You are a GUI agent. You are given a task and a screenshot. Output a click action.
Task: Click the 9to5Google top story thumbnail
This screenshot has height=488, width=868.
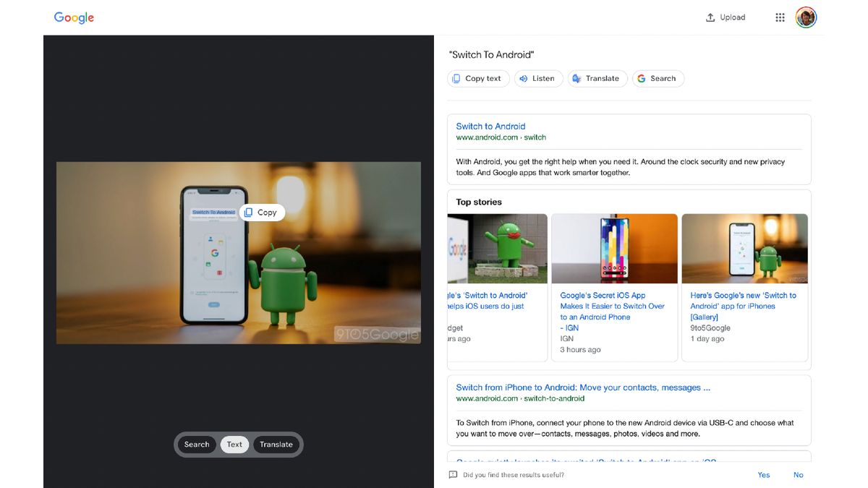pyautogui.click(x=744, y=248)
